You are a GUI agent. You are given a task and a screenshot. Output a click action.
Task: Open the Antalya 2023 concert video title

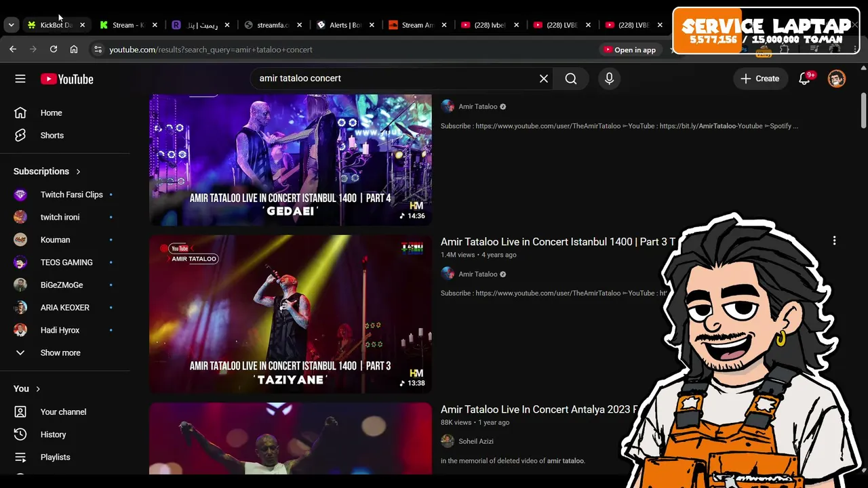[540, 409]
